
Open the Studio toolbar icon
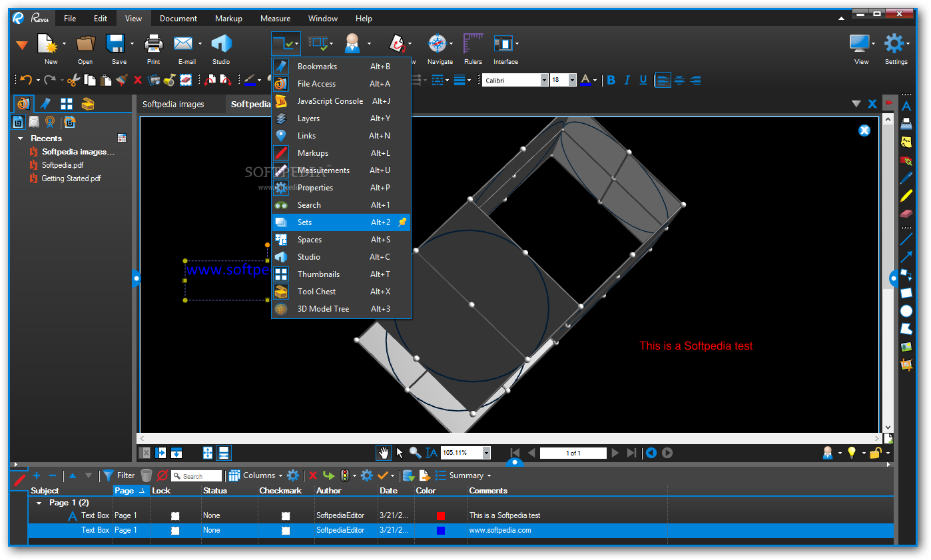point(221,44)
